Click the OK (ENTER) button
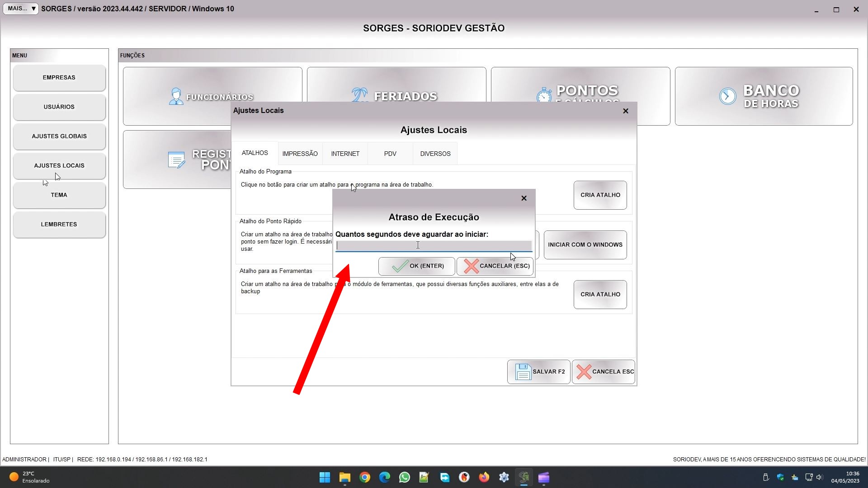This screenshot has width=868, height=488. [416, 266]
